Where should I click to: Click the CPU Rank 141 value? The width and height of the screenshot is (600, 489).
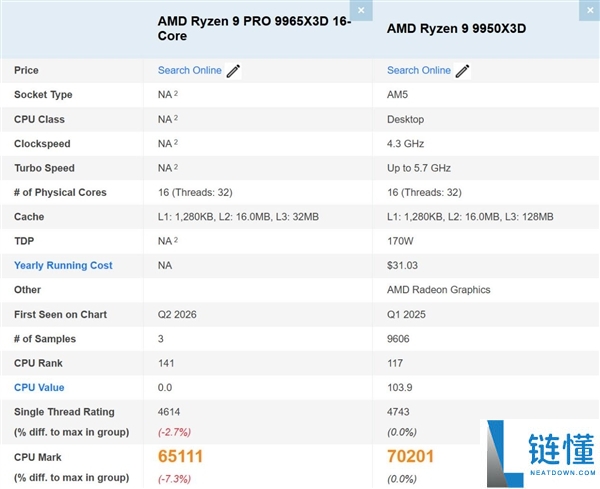166,363
